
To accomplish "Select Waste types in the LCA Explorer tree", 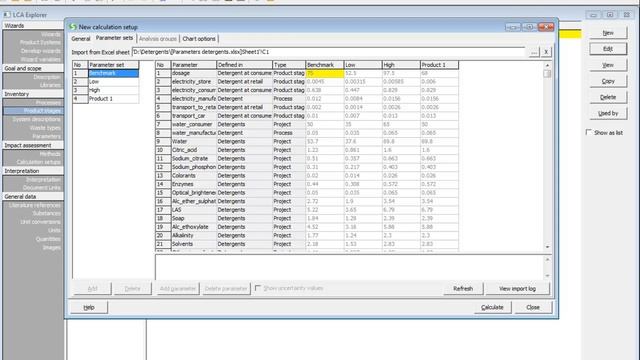I will (x=45, y=128).
